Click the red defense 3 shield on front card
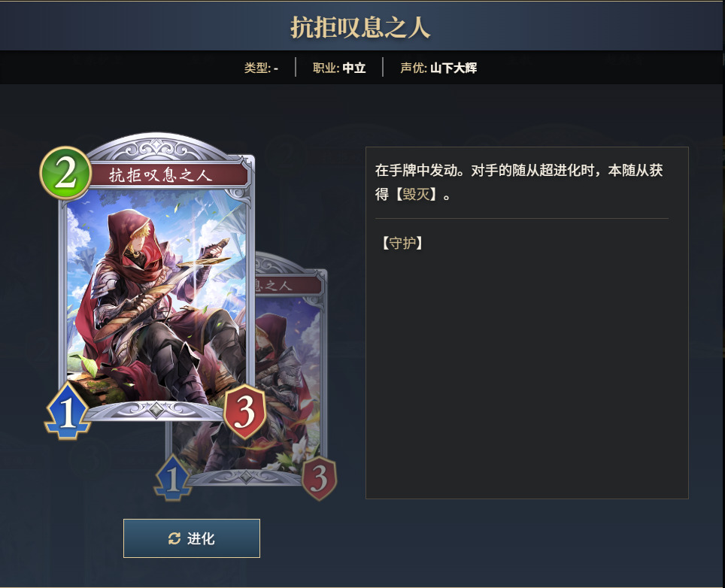Viewport: 725px width, 588px height. [244, 412]
